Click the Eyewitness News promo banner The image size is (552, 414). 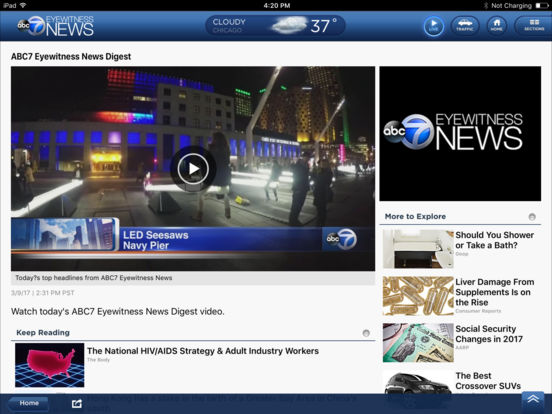click(x=460, y=133)
